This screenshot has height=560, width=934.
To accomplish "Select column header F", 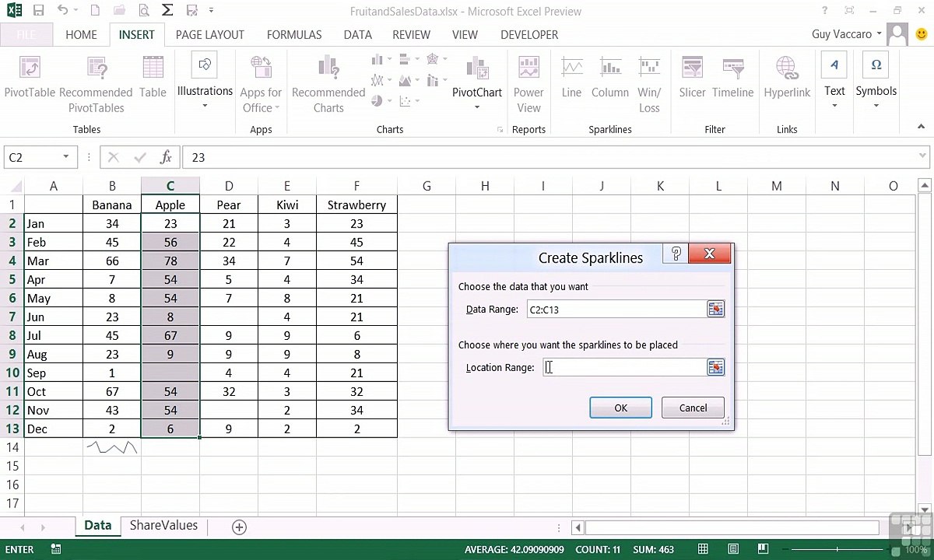I will (x=356, y=186).
